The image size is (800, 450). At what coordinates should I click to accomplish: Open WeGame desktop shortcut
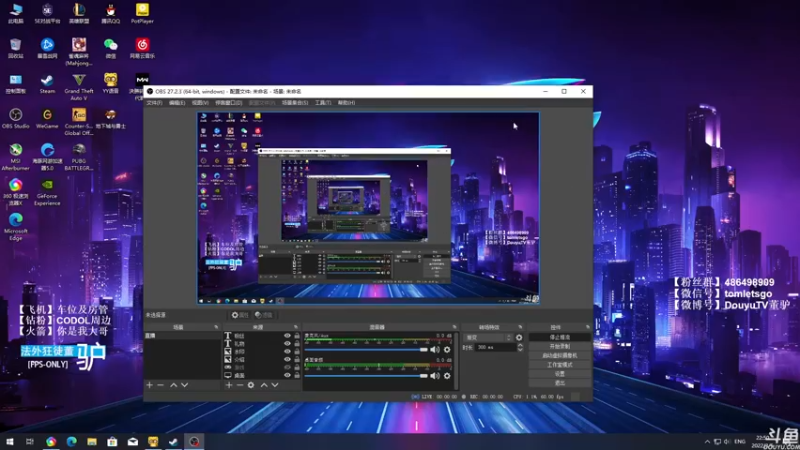click(47, 118)
